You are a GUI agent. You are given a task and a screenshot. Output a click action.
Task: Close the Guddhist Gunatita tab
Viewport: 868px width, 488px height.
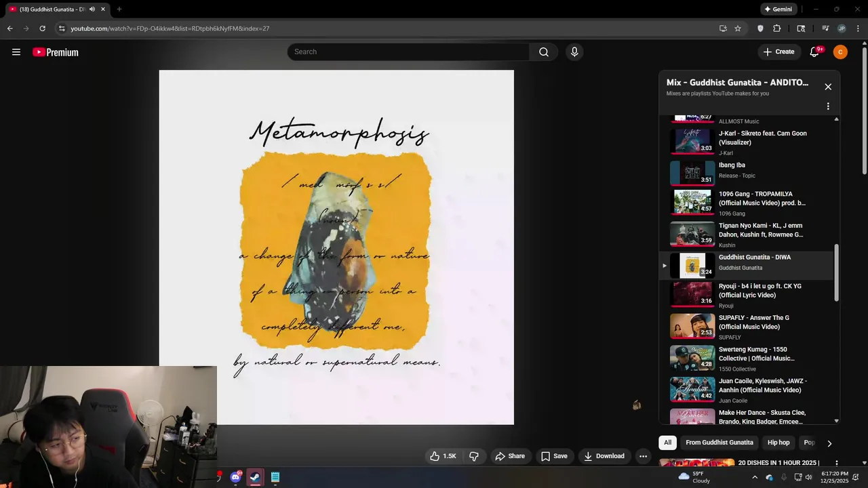102,9
